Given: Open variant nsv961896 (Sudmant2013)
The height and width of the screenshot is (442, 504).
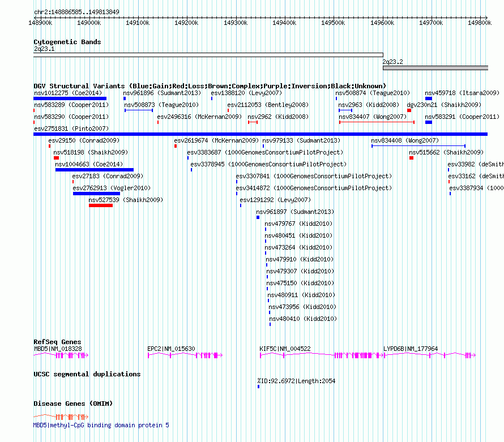Looking at the screenshot, I should (162, 93).
